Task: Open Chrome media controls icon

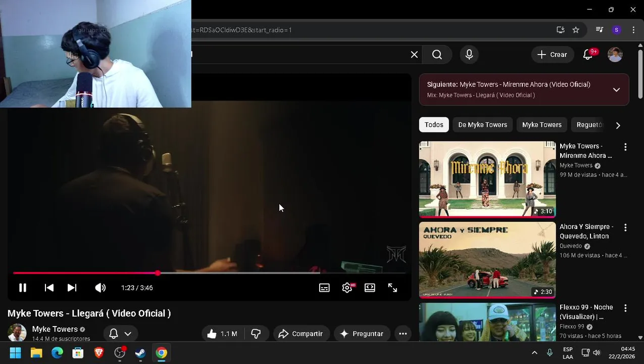Action: (600, 30)
